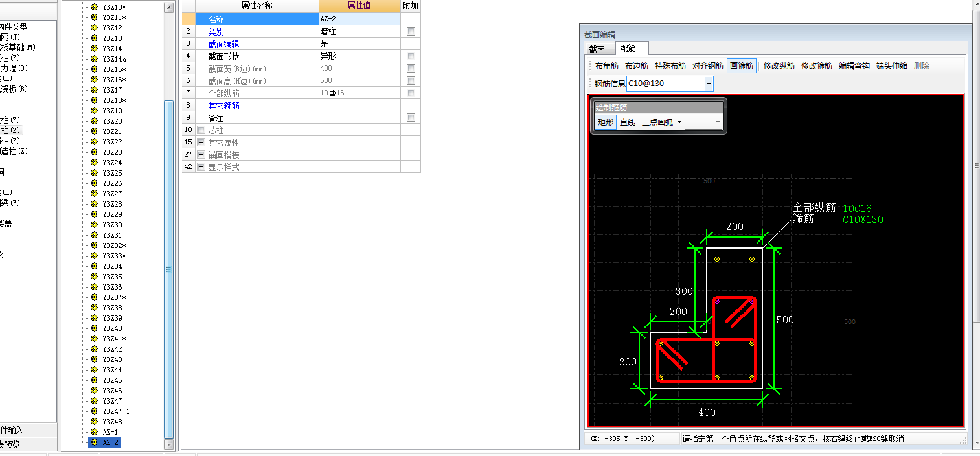Tick the 附加 checkbox for 类别
The width and height of the screenshot is (980, 456).
click(x=411, y=31)
